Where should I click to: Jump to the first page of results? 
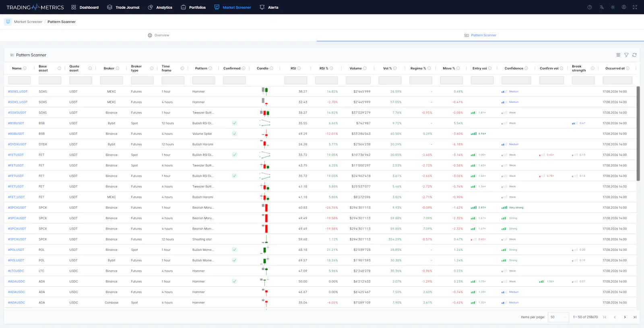pyautogui.click(x=605, y=317)
